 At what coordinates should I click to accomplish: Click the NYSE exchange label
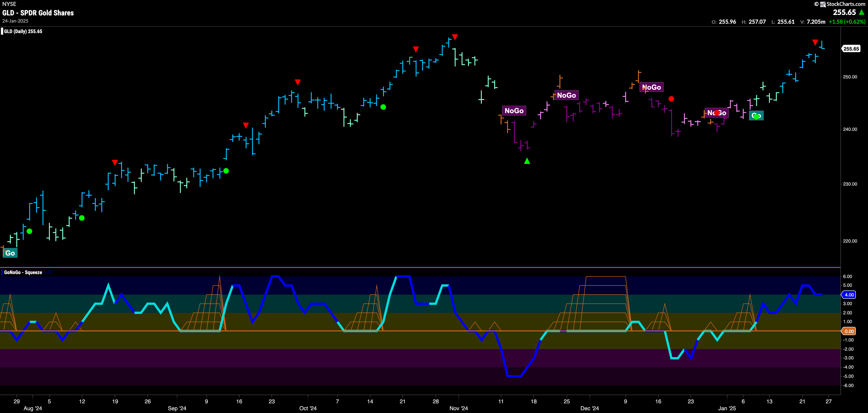9,4
